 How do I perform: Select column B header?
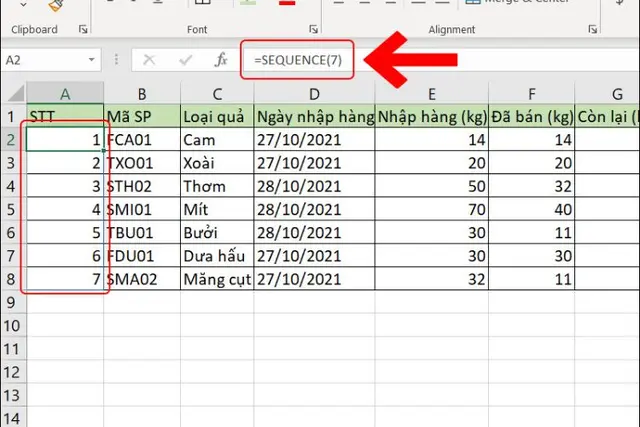coord(142,94)
